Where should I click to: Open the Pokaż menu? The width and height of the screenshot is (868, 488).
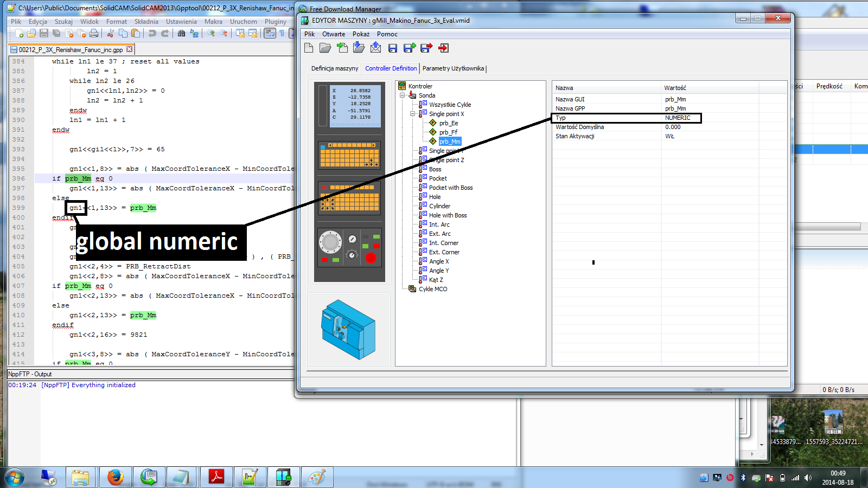(361, 34)
